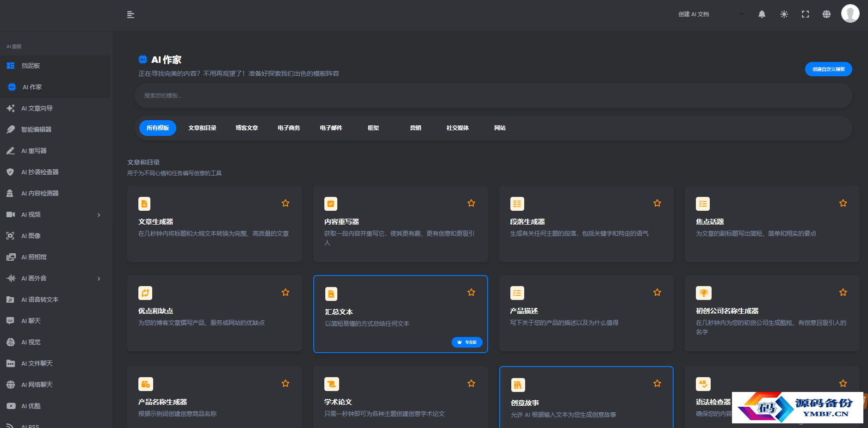Image resolution: width=868 pixels, height=428 pixels.
Task: Switch to 电子商务 tab
Action: coord(289,128)
